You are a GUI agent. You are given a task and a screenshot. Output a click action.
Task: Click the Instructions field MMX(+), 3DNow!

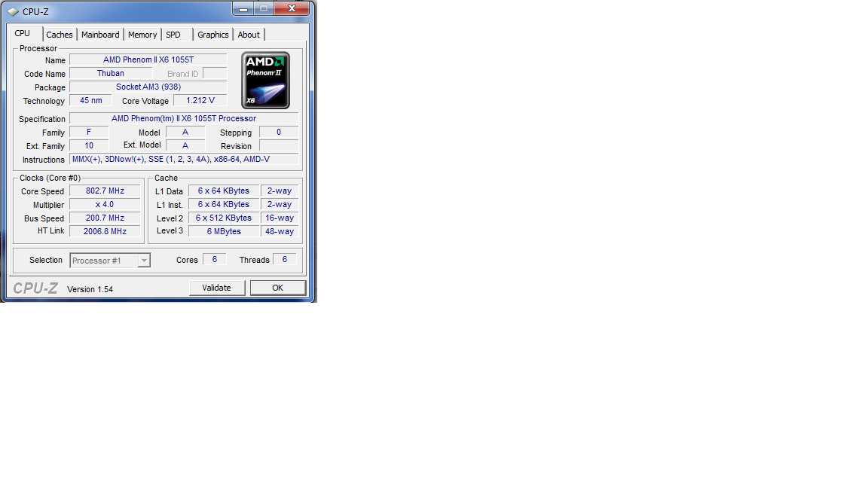(184, 160)
